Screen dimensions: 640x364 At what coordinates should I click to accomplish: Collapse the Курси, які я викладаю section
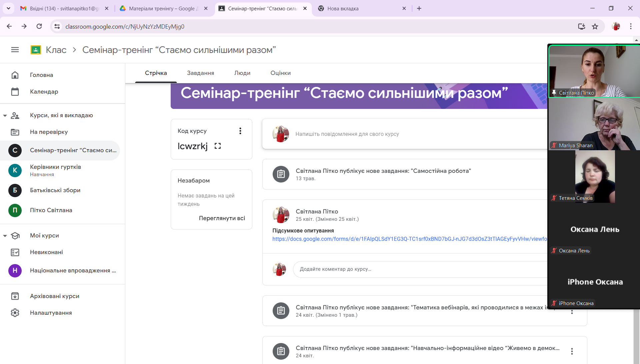(5, 116)
